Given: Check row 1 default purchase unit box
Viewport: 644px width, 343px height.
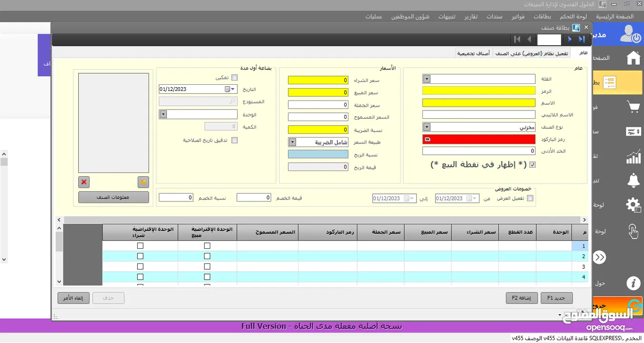Looking at the screenshot, I should pos(140,246).
